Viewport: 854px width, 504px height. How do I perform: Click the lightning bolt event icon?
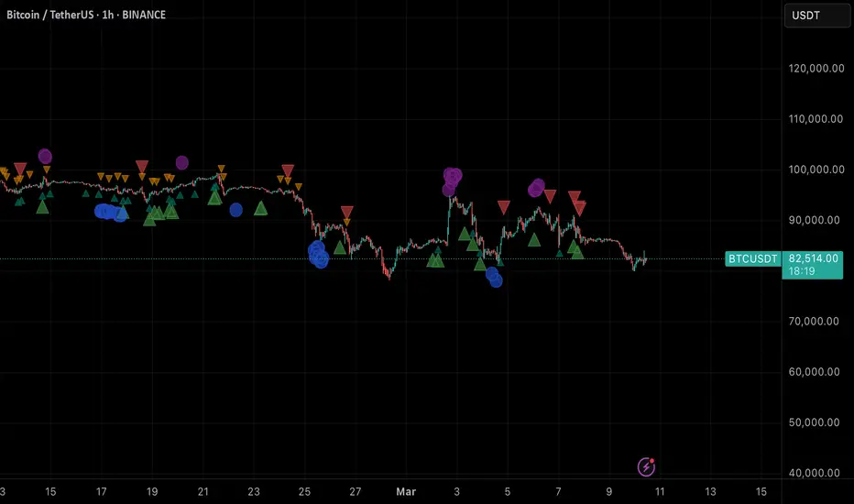(646, 467)
